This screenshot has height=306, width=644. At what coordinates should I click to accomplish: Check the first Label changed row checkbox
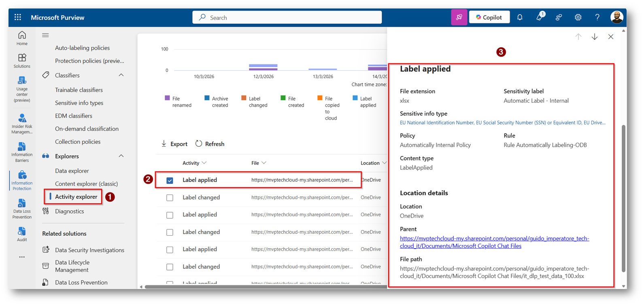170,198
